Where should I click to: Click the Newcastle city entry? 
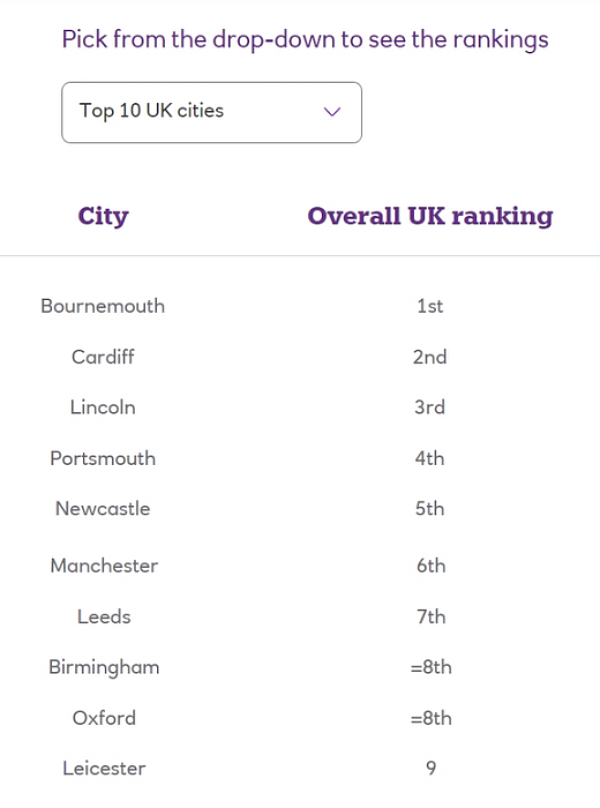(103, 509)
